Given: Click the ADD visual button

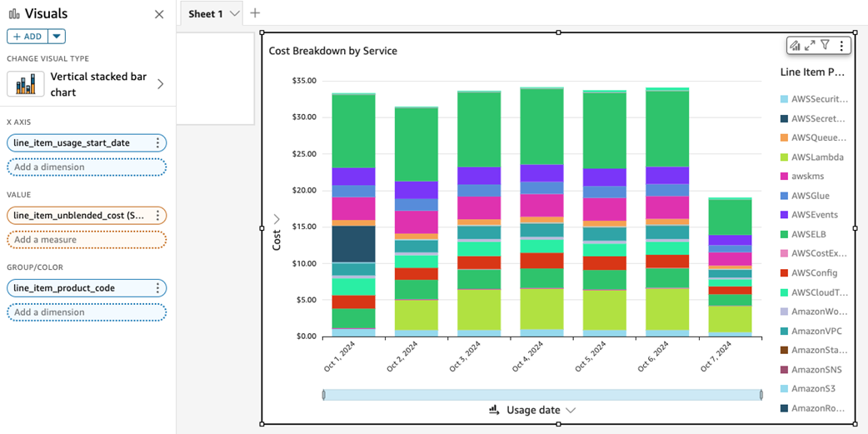Looking at the screenshot, I should pos(27,37).
